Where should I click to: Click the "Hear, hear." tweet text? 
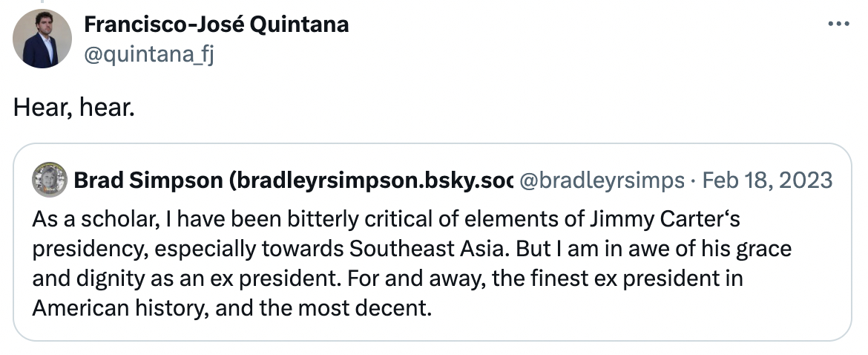(74, 108)
